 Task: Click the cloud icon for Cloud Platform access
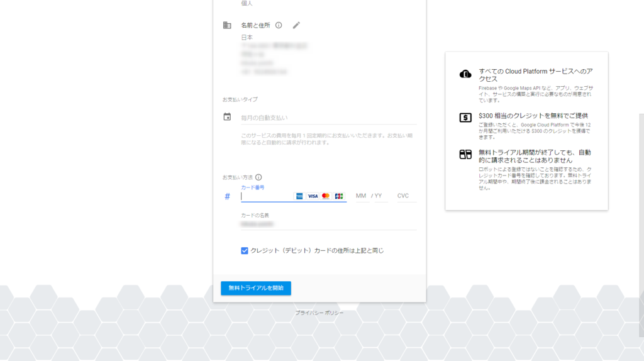(465, 74)
